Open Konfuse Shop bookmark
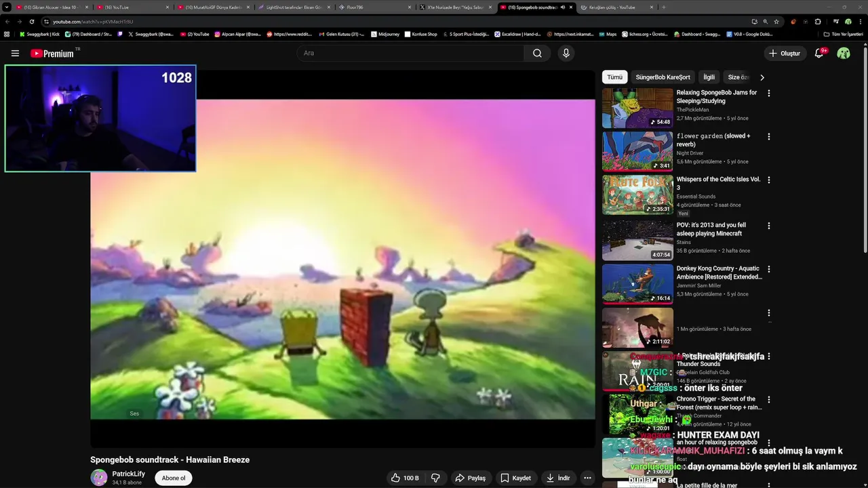868x488 pixels. [x=420, y=34]
